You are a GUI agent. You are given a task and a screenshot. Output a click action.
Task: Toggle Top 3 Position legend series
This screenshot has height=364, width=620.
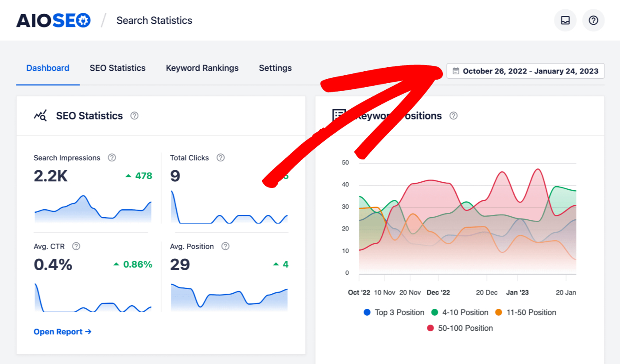click(x=394, y=312)
